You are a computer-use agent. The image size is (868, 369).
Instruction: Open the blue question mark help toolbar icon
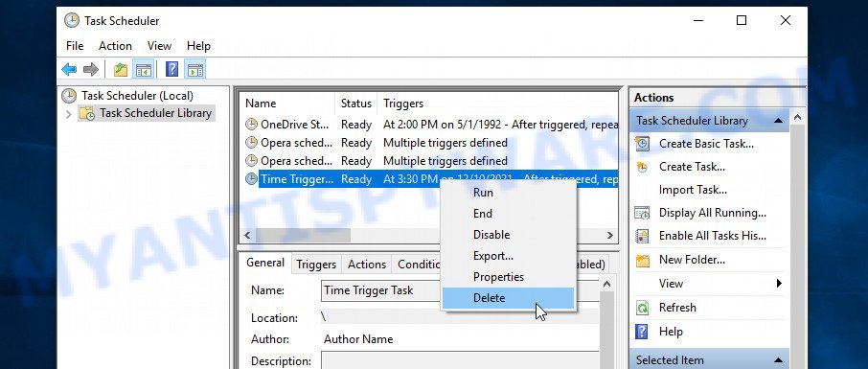(x=172, y=69)
